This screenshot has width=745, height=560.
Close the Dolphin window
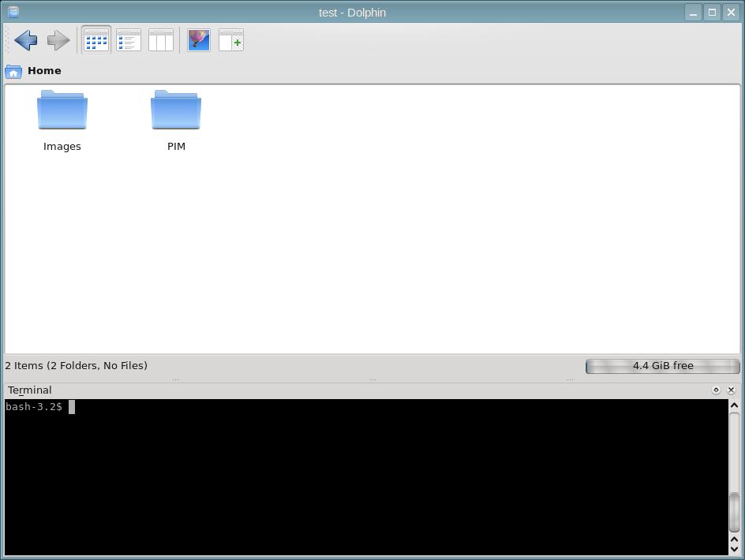click(x=732, y=13)
